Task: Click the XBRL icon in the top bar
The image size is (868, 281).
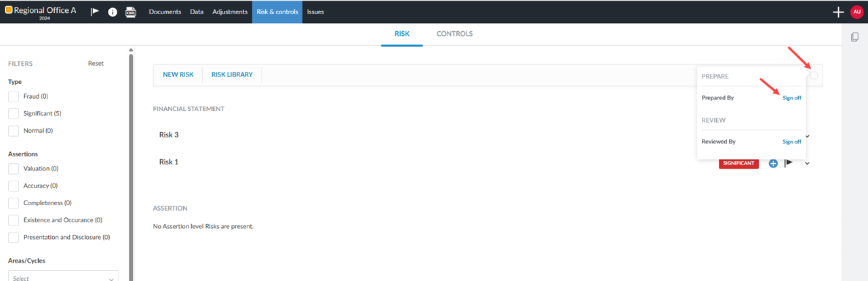Action: tap(131, 12)
